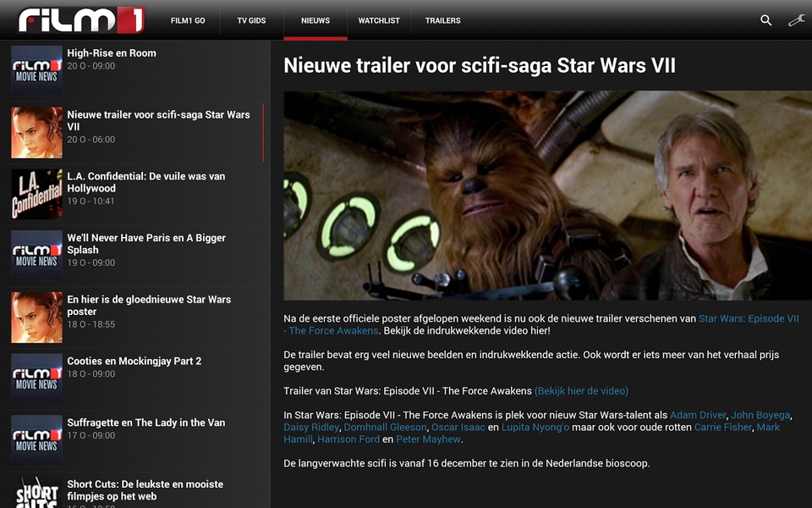Viewport: 812px width, 508px height.
Task: Open the Lupita Nyong'o link
Action: click(535, 427)
